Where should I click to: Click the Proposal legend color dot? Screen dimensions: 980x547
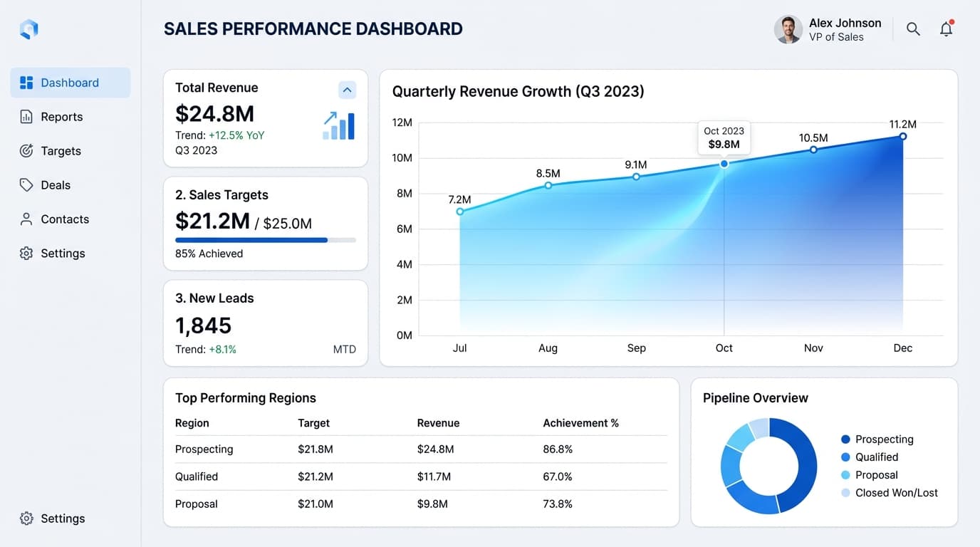845,475
